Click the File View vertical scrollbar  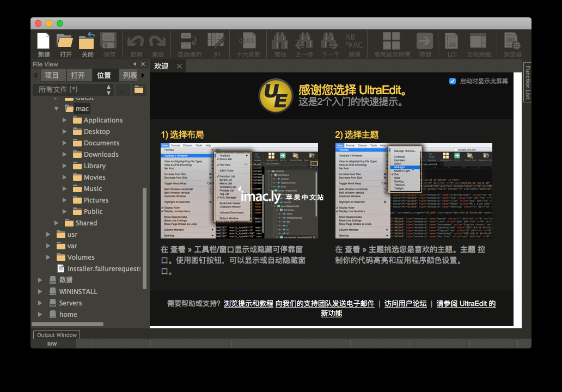click(x=144, y=238)
